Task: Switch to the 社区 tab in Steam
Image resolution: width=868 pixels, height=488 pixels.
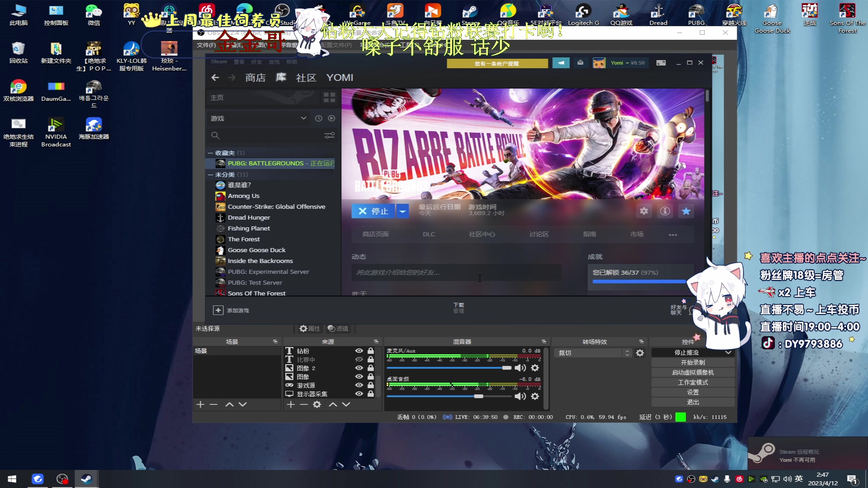Action: (x=306, y=78)
